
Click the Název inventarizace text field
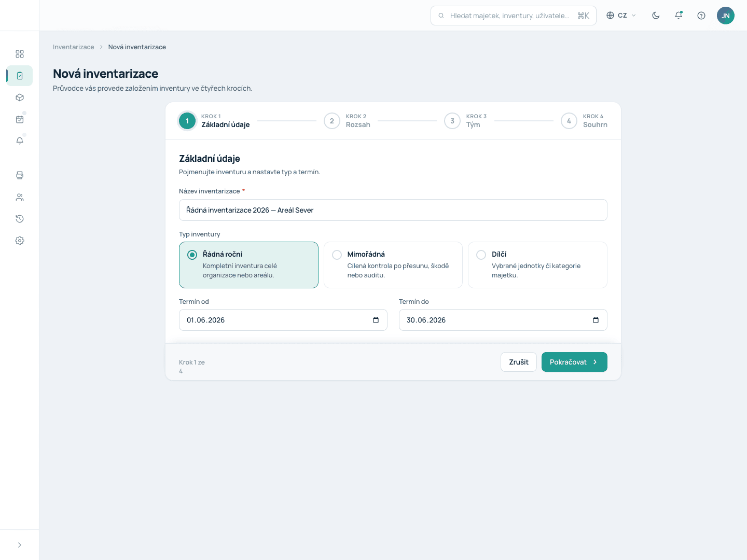[x=393, y=210]
